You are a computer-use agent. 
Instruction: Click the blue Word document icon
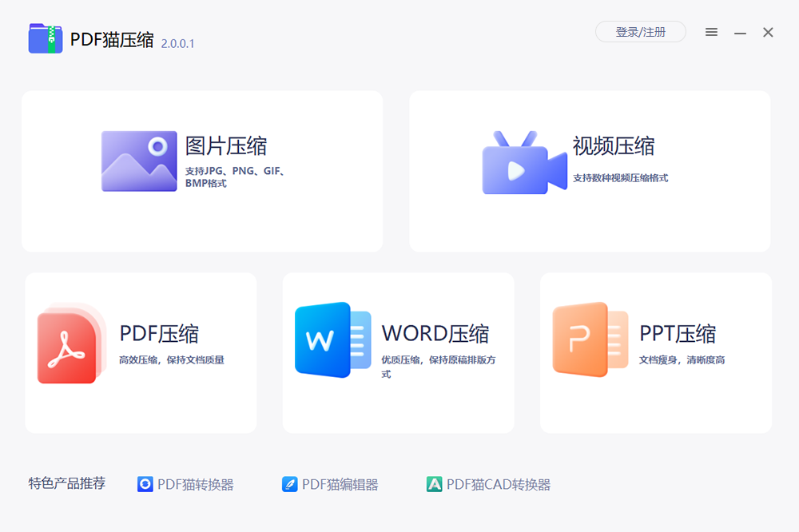coord(332,340)
